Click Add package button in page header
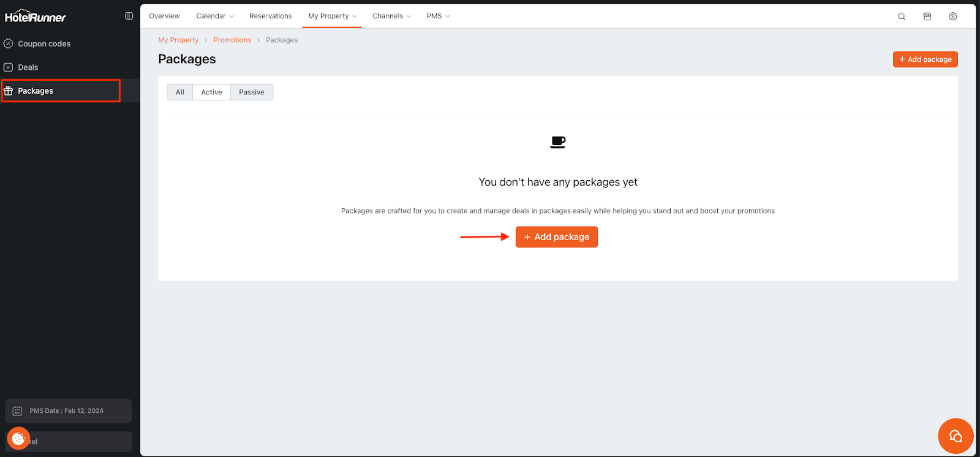 pyautogui.click(x=925, y=59)
